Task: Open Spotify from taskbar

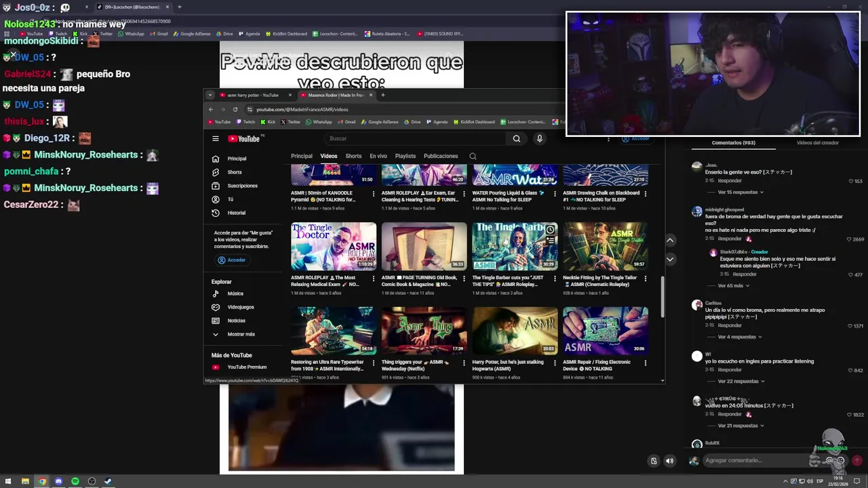Action: (75, 481)
